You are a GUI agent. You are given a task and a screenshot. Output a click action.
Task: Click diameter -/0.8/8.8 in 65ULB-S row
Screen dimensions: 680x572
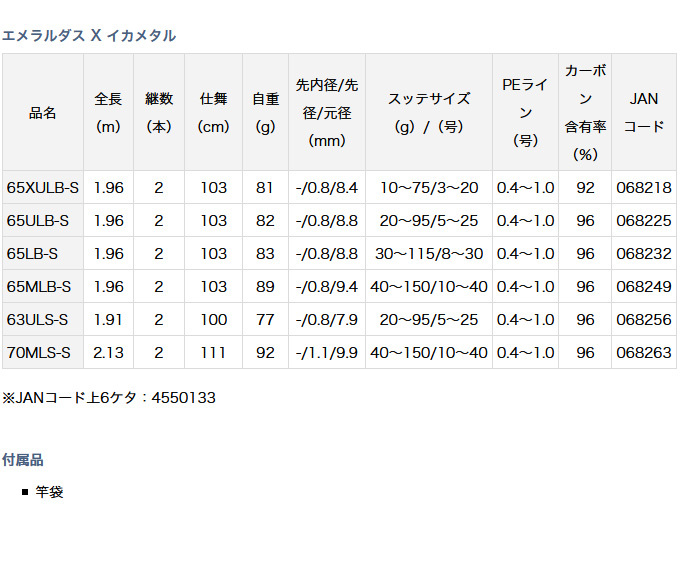[327, 221]
